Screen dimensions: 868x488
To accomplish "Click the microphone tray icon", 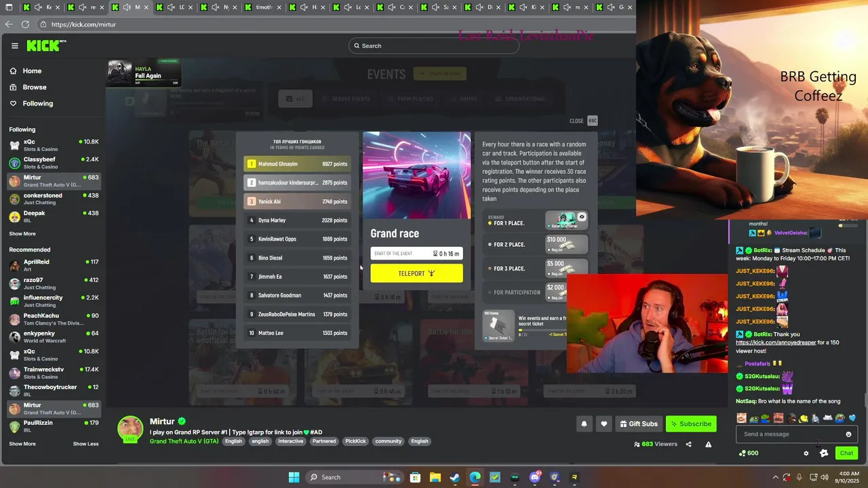I will [x=800, y=477].
